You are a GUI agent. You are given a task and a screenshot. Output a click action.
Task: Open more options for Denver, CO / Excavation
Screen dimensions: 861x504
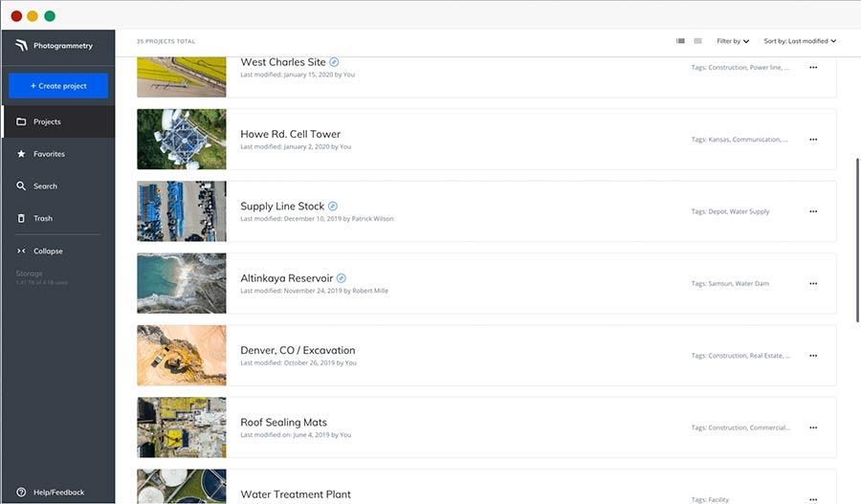(x=813, y=356)
